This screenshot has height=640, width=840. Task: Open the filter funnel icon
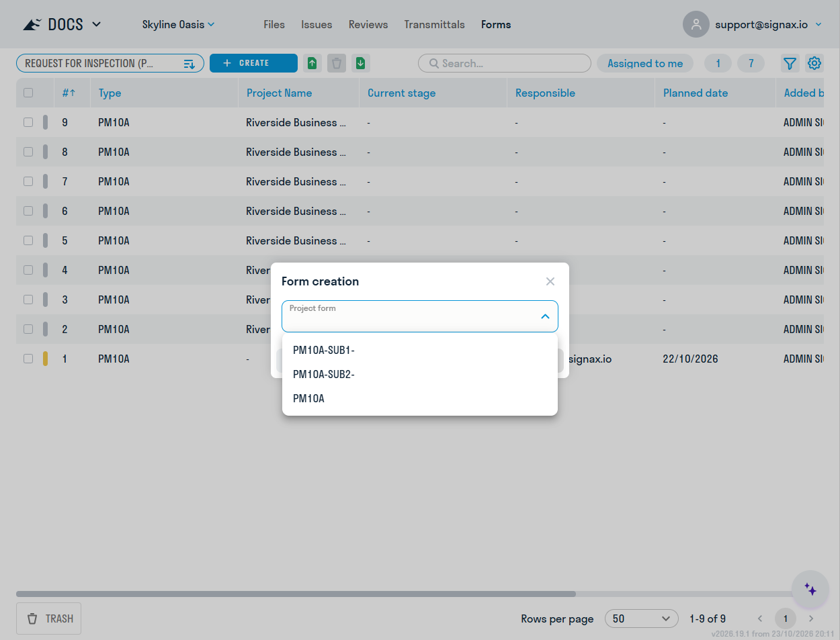pos(790,63)
